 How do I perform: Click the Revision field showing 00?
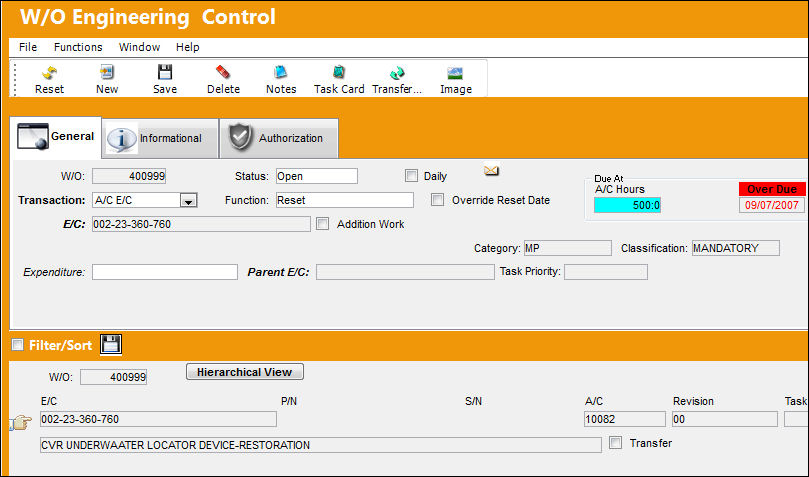point(725,419)
